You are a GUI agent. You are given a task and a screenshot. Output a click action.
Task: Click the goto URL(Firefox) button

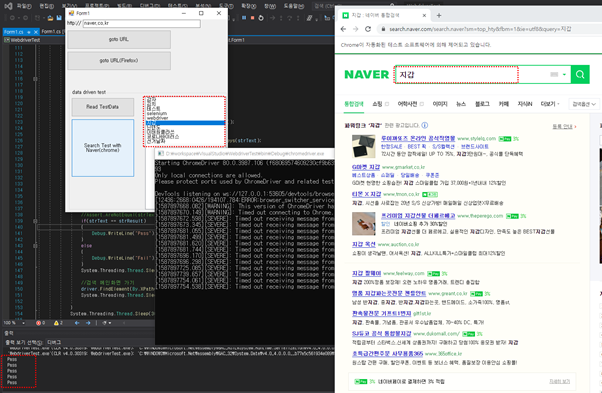coord(119,61)
